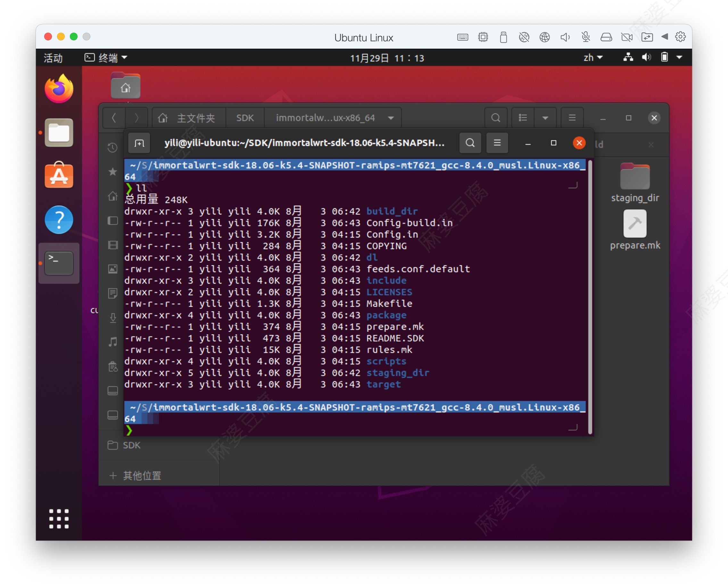
Task: Open Parallels configuration gear
Action: click(680, 37)
